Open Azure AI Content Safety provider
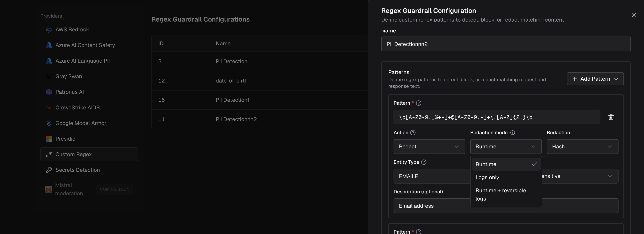The image size is (644, 234). [89, 45]
